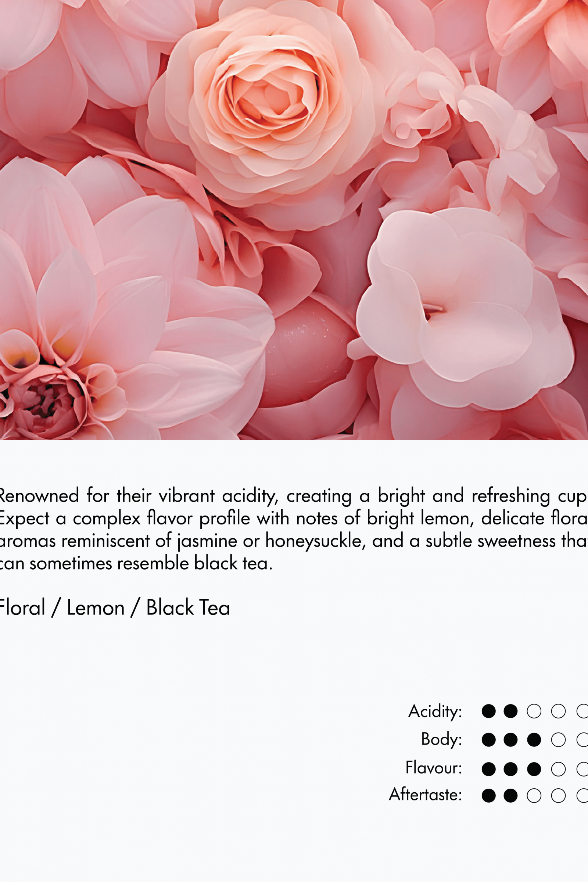This screenshot has height=882, width=588.
Task: Click the third dot in the Aftertaste rating
Action: (534, 796)
